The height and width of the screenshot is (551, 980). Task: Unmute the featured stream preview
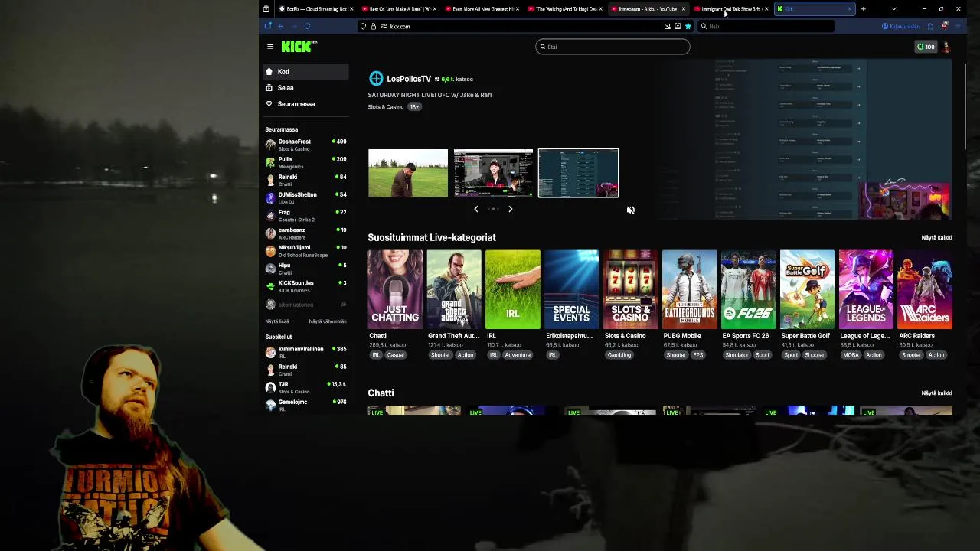tap(630, 210)
